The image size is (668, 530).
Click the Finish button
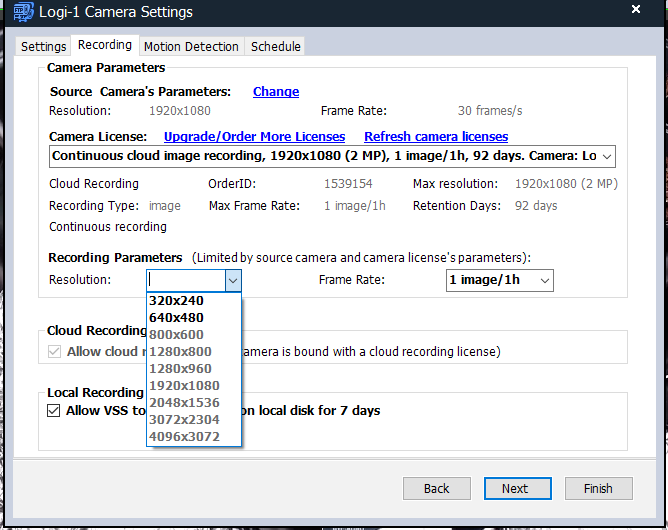[x=597, y=488]
